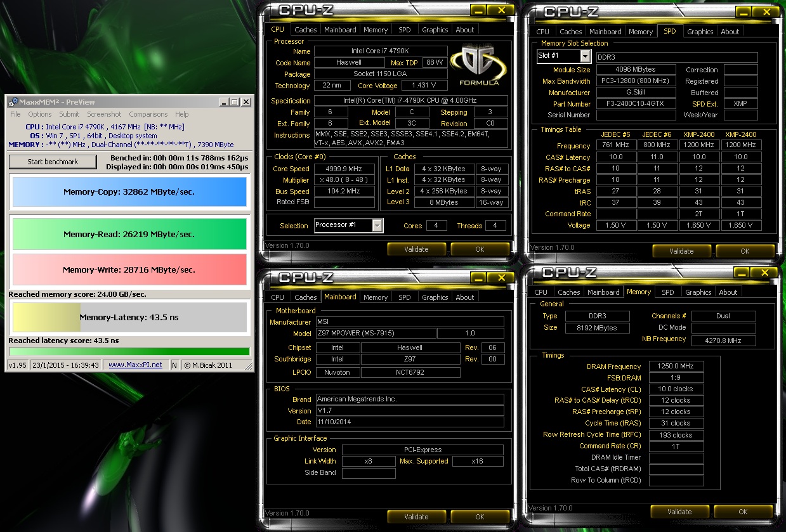The width and height of the screenshot is (786, 532).
Task: Open MaxxMEM Options menu
Action: click(39, 114)
